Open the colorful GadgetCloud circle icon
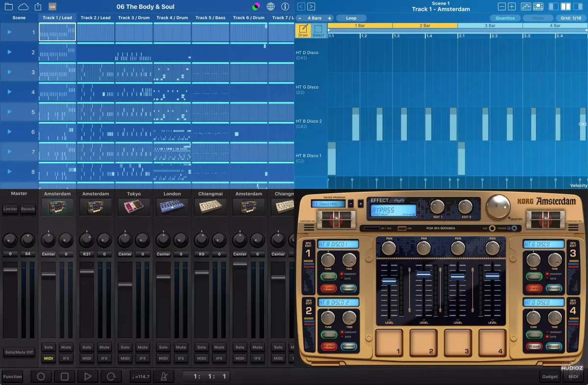This screenshot has width=588, height=385. tap(256, 7)
